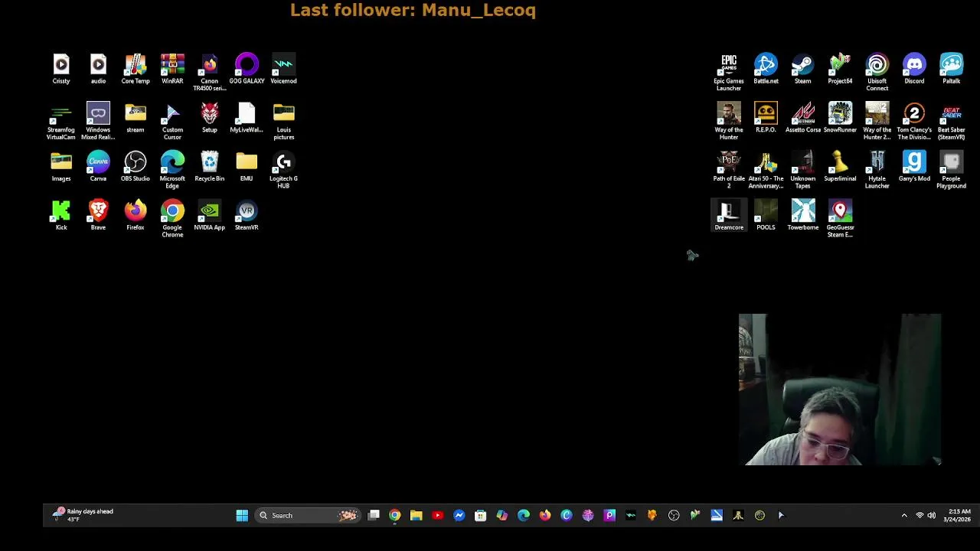The image size is (980, 551).
Task: Open the stream folder on desktop
Action: pos(136,118)
